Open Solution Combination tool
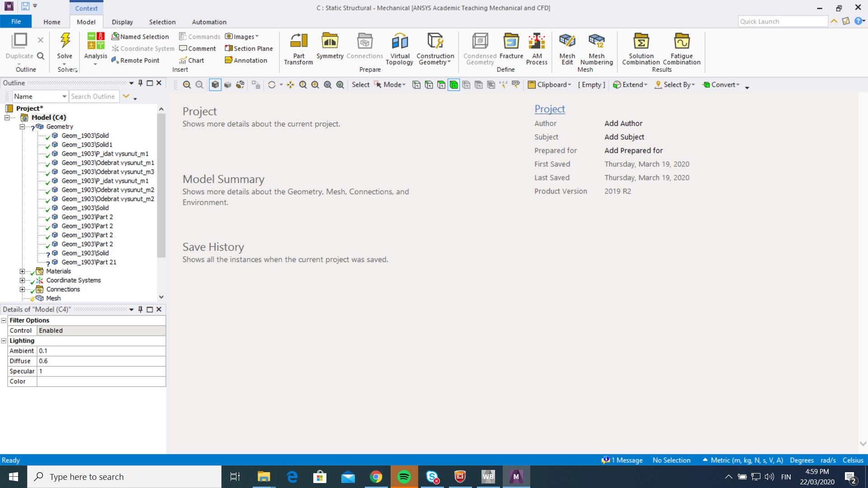Image resolution: width=868 pixels, height=488 pixels. coord(641,42)
